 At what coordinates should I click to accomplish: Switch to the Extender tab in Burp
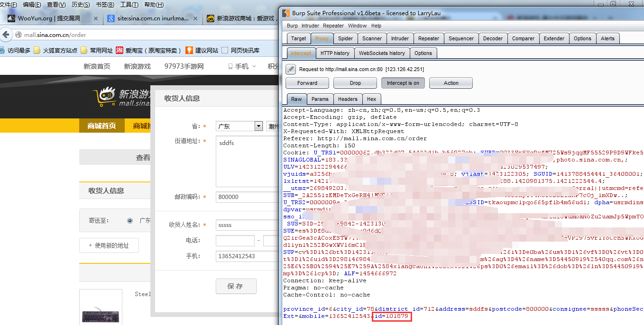coord(554,38)
